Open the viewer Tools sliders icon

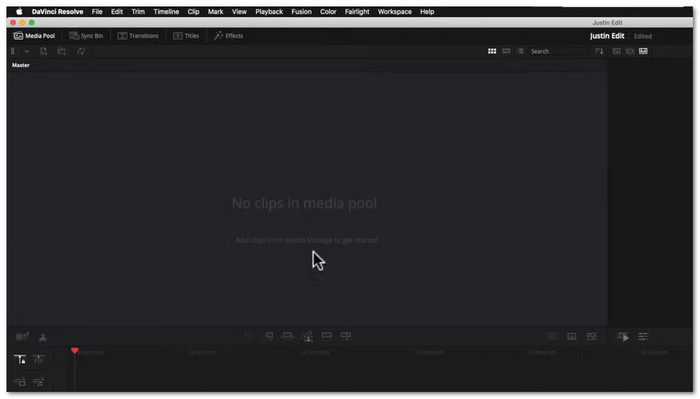[x=643, y=337]
